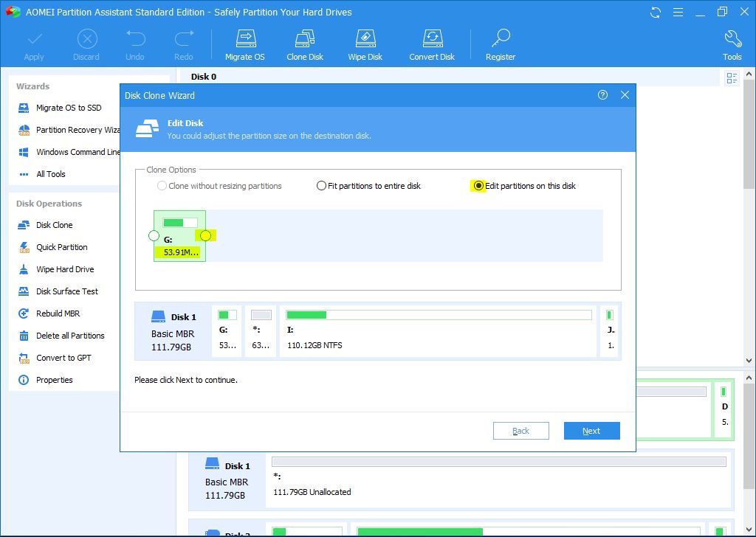756x537 pixels.
Task: Open Disk Surface Test in sidebar
Action: (x=66, y=291)
